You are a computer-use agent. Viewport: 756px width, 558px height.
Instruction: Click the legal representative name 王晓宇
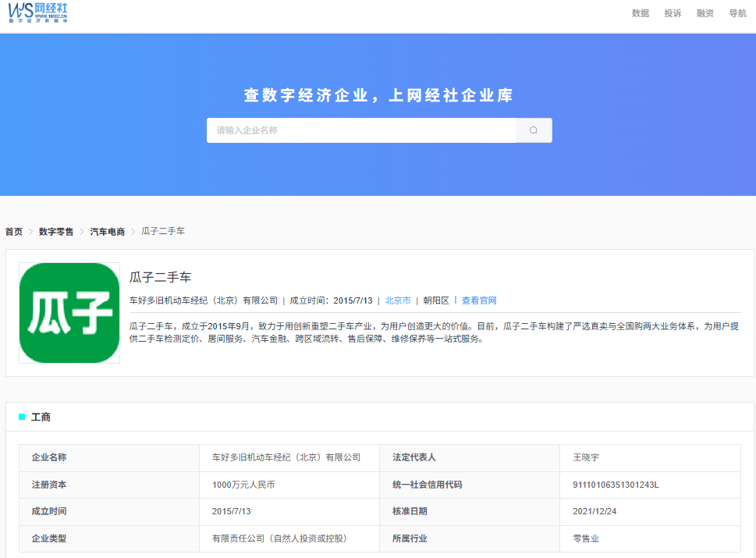coord(585,457)
